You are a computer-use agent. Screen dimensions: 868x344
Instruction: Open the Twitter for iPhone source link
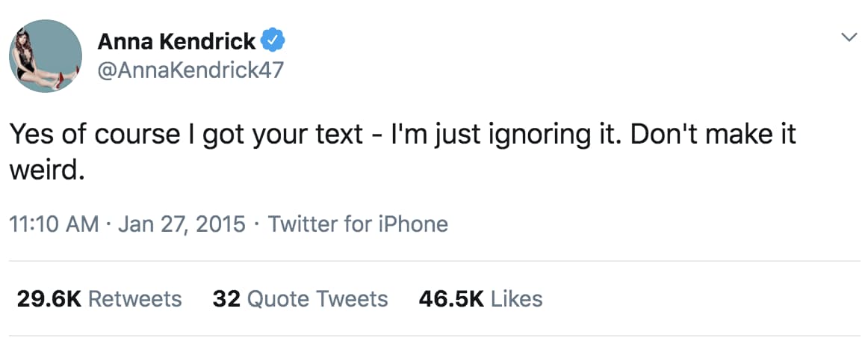pyautogui.click(x=358, y=224)
